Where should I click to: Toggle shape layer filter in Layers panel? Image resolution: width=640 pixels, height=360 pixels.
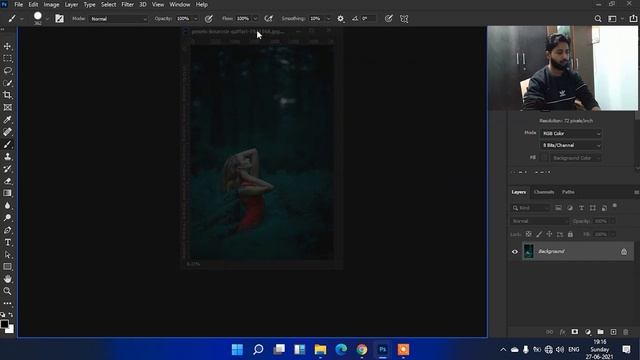tap(593, 208)
